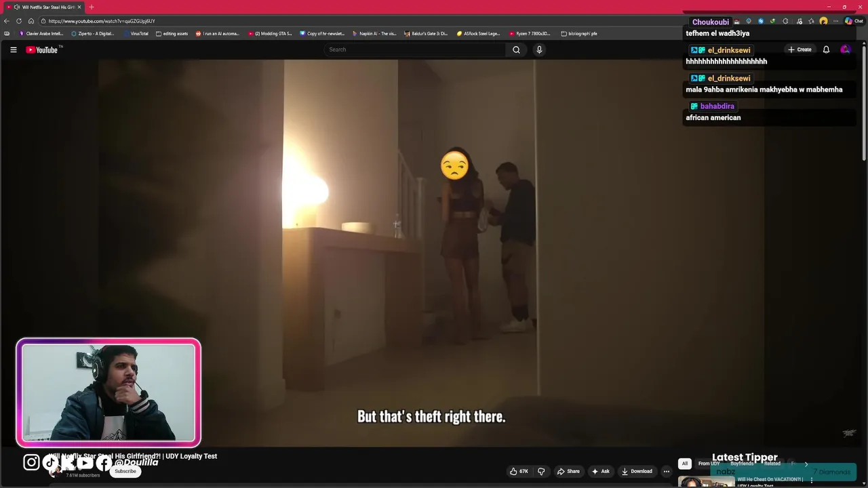Open the YouTube hamburger guide menu
The image size is (868, 488).
pos(13,49)
